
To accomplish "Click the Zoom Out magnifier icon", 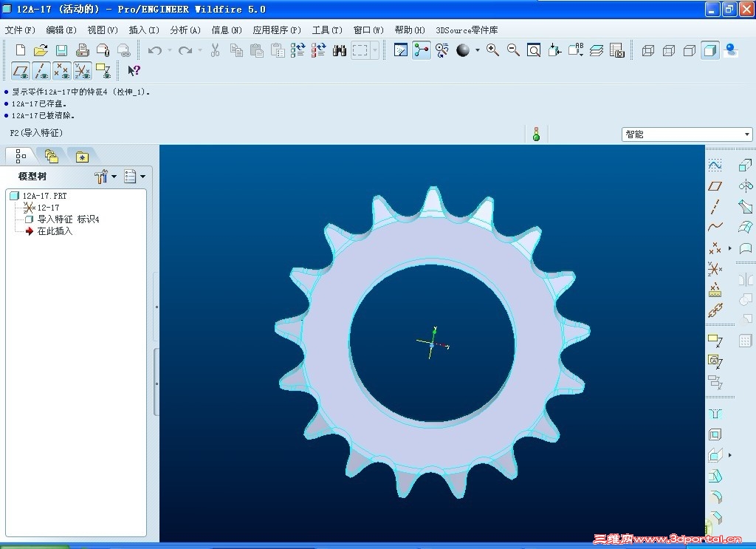I will (513, 50).
